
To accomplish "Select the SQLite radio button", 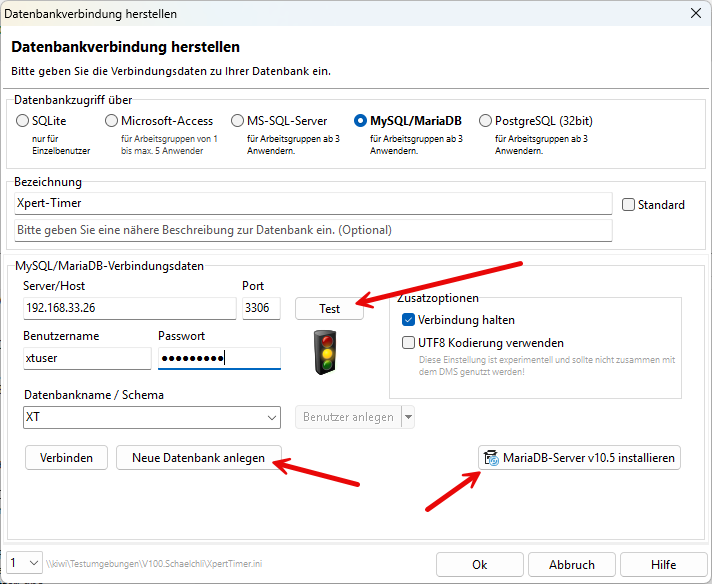I will 23,121.
